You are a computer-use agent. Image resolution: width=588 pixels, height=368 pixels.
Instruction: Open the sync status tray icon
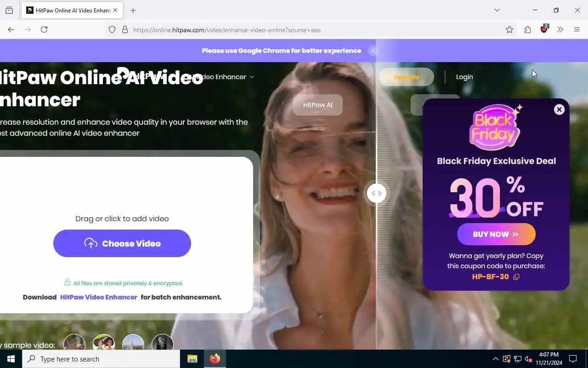506,359
